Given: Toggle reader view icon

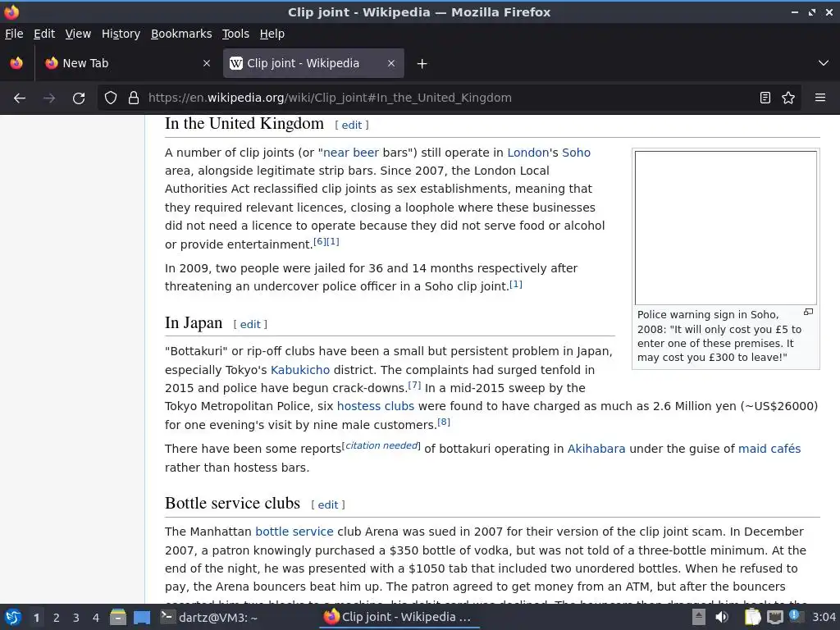Looking at the screenshot, I should 765,98.
